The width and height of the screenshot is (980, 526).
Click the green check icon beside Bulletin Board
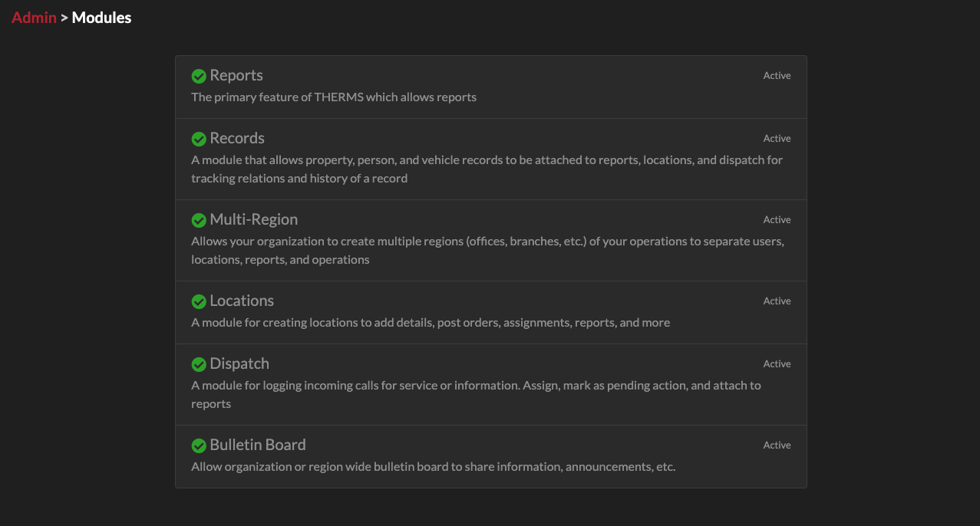(x=199, y=445)
